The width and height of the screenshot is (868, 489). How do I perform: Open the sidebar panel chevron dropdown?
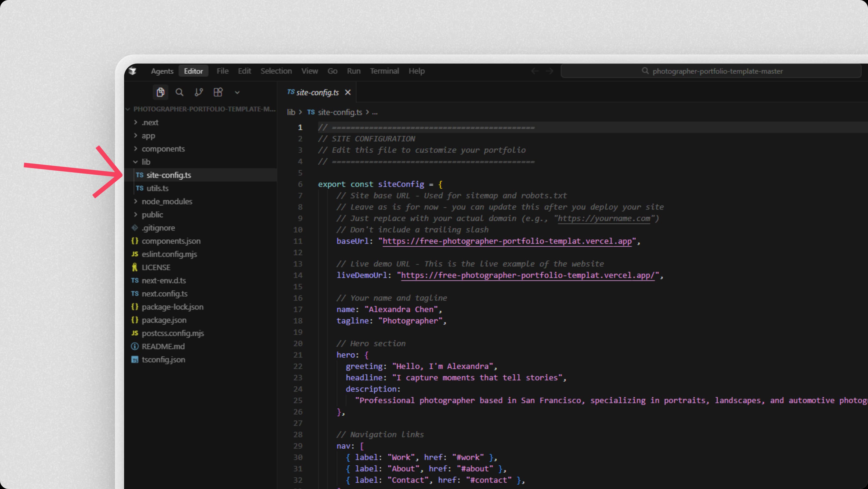(x=237, y=92)
